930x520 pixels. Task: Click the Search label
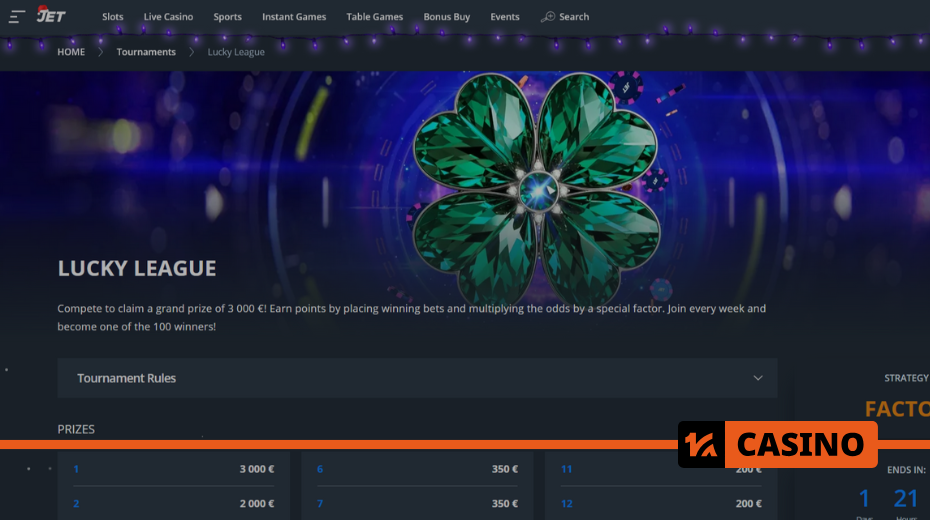(574, 17)
